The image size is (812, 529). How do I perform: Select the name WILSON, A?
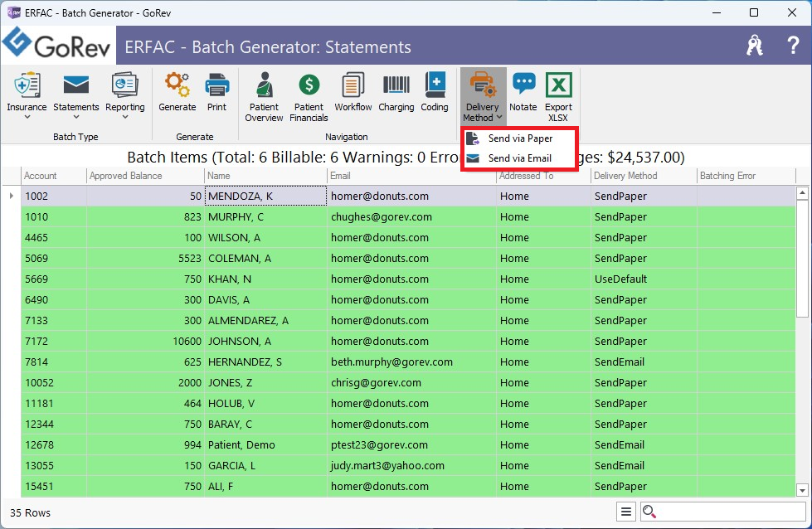pyautogui.click(x=234, y=238)
